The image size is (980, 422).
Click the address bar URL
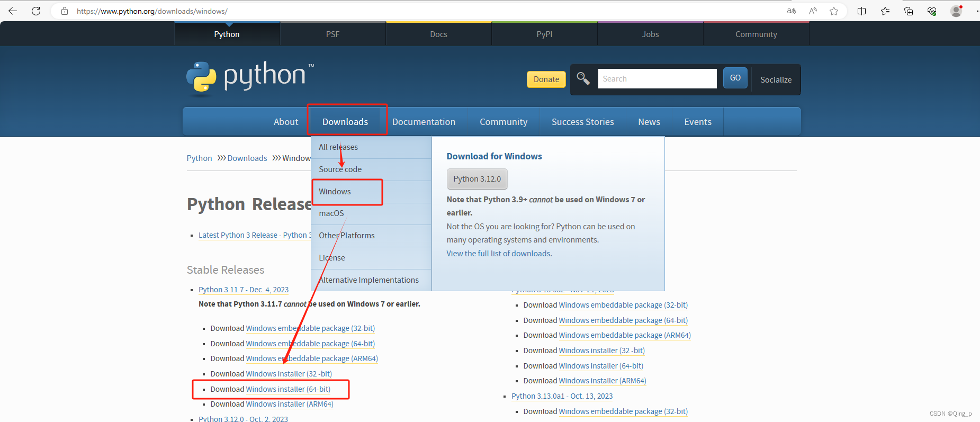pos(152,11)
